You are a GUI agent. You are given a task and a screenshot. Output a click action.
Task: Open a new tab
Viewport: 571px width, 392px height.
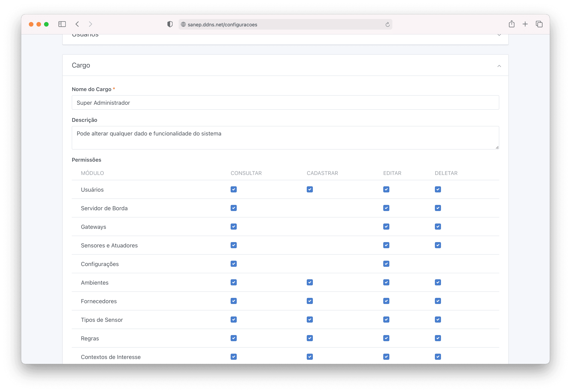(x=525, y=24)
